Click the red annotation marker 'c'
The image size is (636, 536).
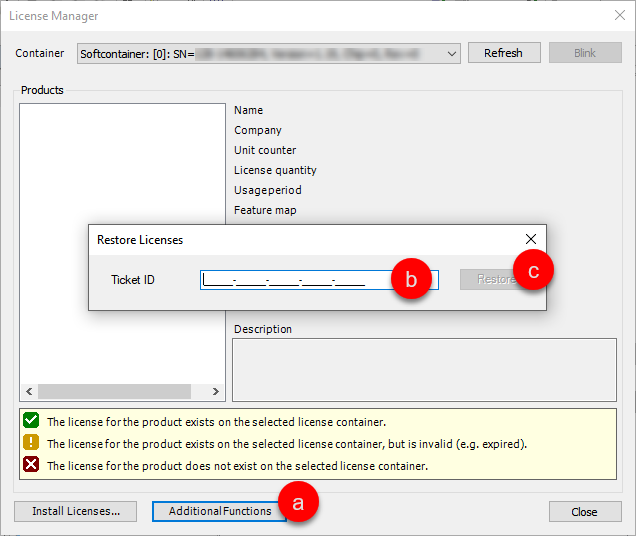pyautogui.click(x=534, y=270)
